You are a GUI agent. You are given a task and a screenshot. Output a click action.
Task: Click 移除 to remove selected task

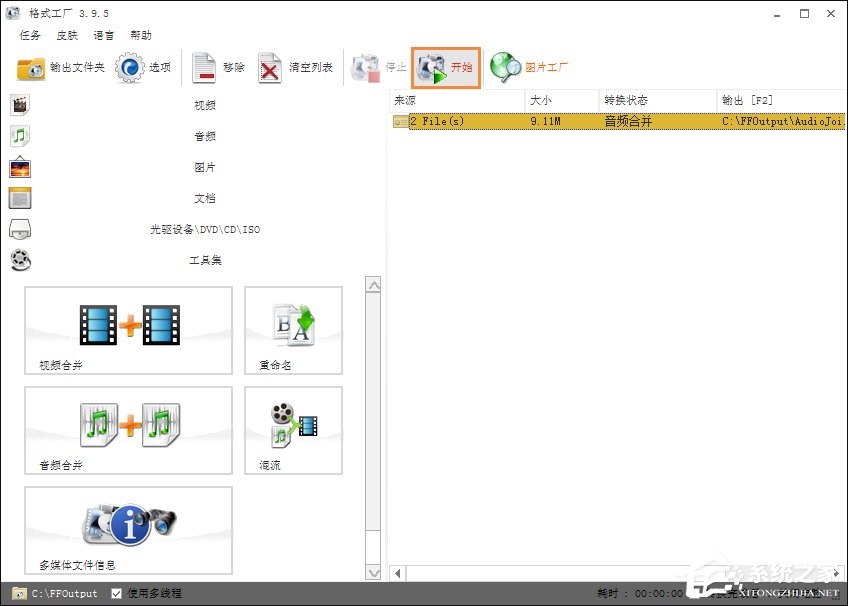tap(218, 68)
